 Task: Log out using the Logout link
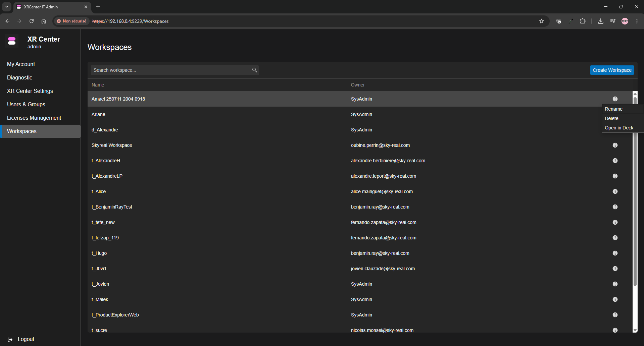26,339
